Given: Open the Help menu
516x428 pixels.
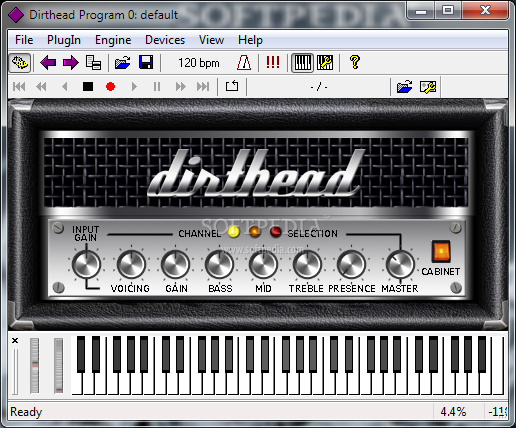Looking at the screenshot, I should tap(250, 40).
